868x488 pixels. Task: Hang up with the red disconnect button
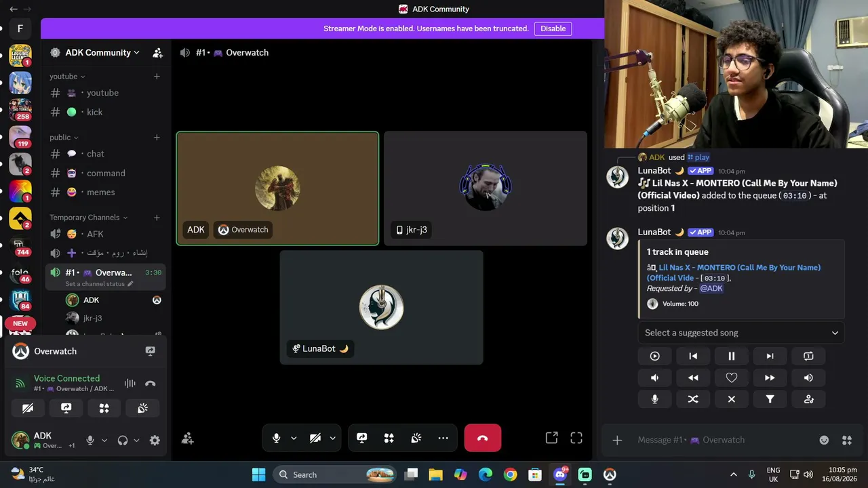tap(483, 439)
